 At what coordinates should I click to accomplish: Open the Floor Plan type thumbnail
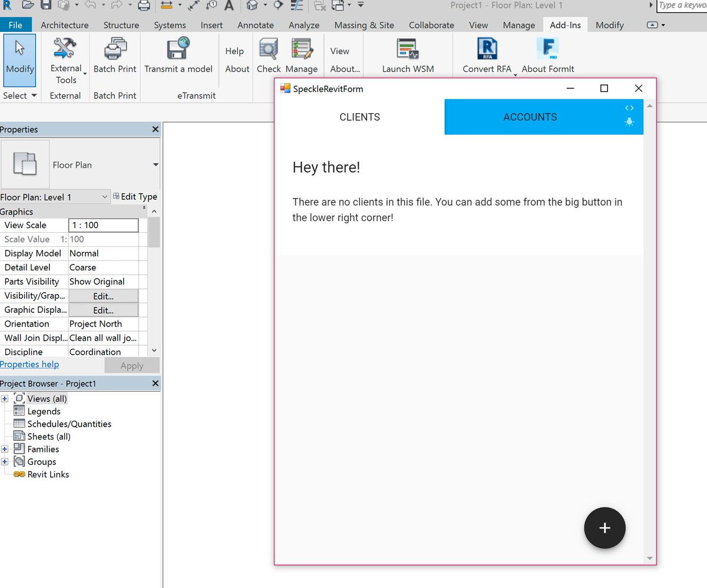[25, 164]
